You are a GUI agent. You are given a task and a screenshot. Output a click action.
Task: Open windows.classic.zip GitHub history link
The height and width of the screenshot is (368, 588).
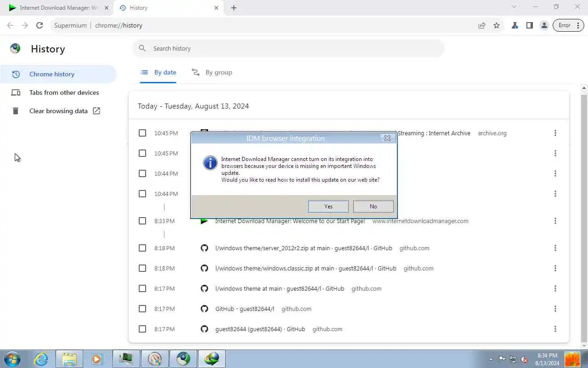(x=305, y=268)
